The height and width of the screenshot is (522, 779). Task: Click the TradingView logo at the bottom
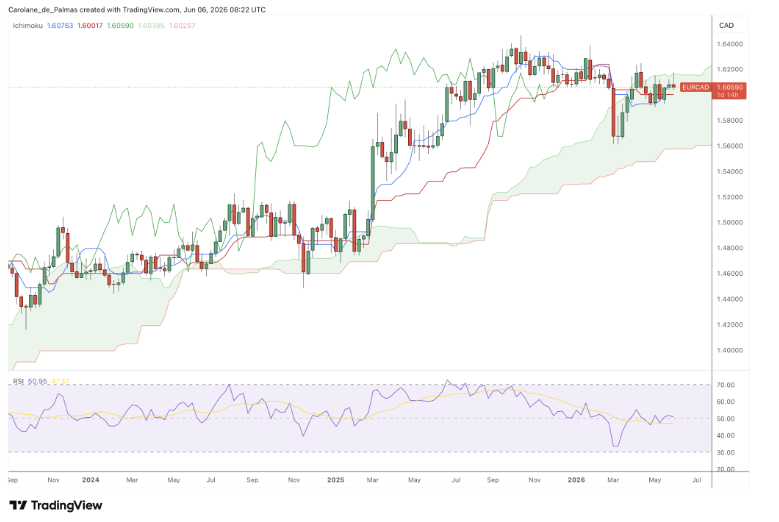(56, 506)
